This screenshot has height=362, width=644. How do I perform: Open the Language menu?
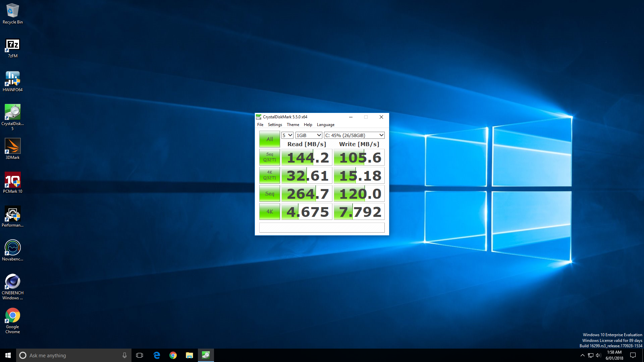[326, 125]
